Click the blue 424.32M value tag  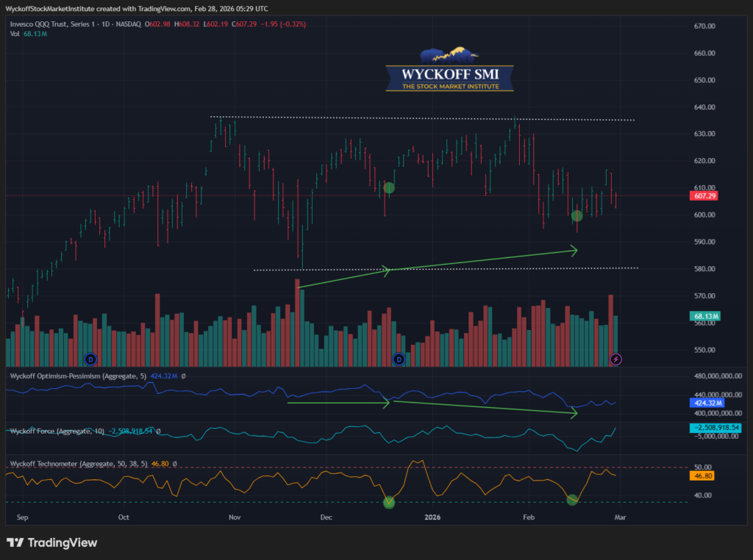706,403
